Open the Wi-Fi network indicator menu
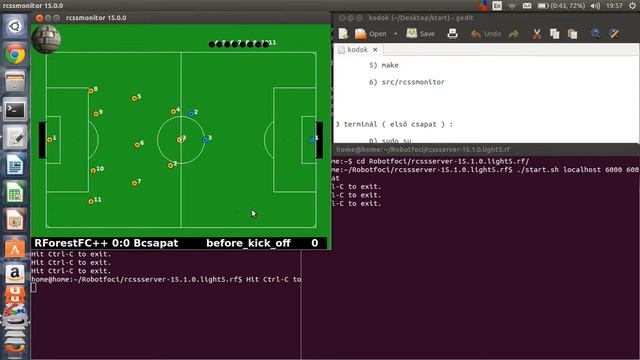 click(512, 6)
